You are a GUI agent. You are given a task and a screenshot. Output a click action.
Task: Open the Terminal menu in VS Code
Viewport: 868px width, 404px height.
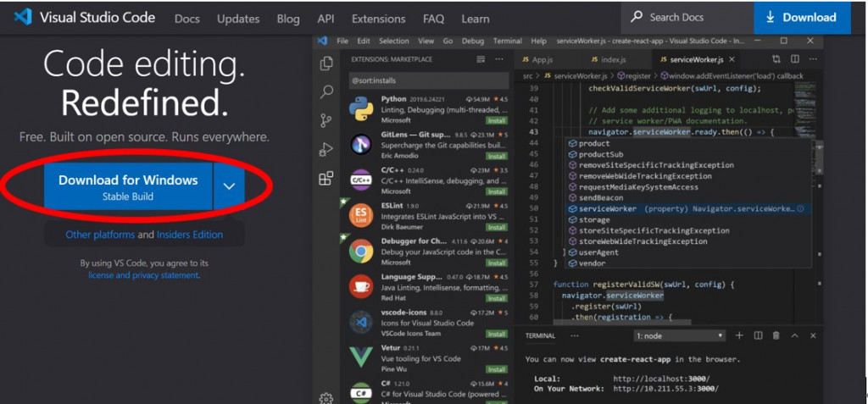(x=508, y=41)
